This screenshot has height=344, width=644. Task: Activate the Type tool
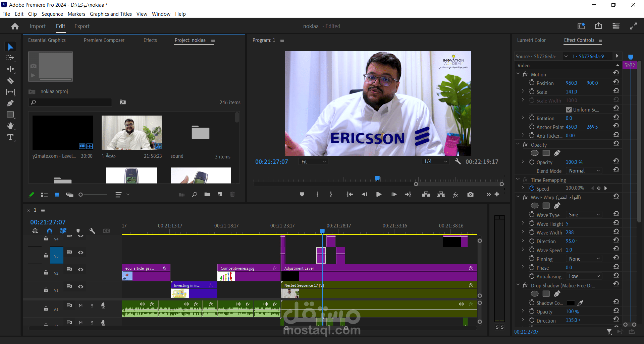(x=10, y=137)
